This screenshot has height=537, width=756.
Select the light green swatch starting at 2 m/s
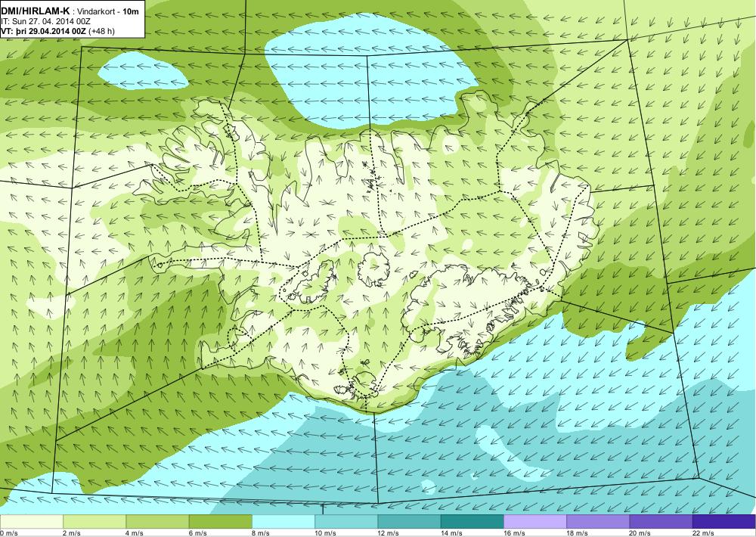[94, 522]
